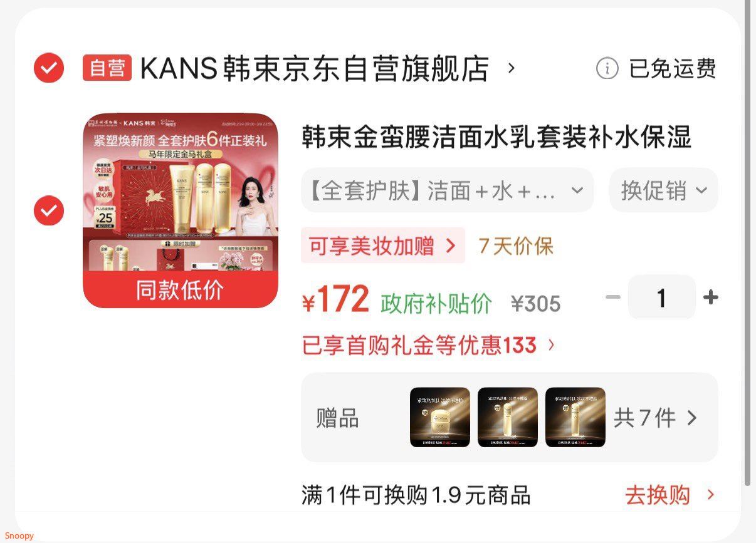Viewport: 756px width, 543px height.
Task: Expand the 【全套护肤】 specification dropdown
Action: coord(448,190)
